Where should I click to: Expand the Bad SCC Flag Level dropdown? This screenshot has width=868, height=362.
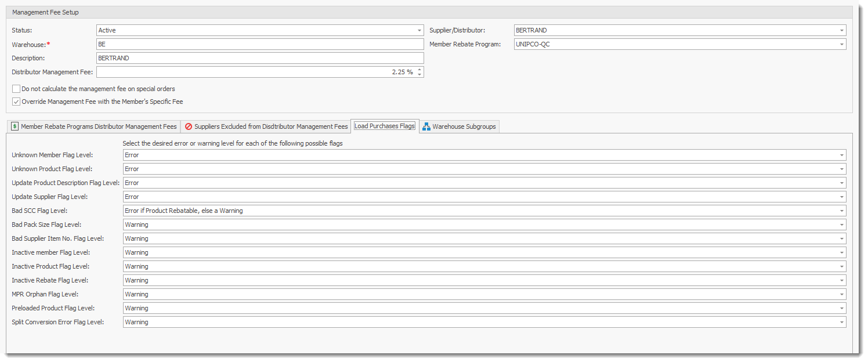pos(841,211)
